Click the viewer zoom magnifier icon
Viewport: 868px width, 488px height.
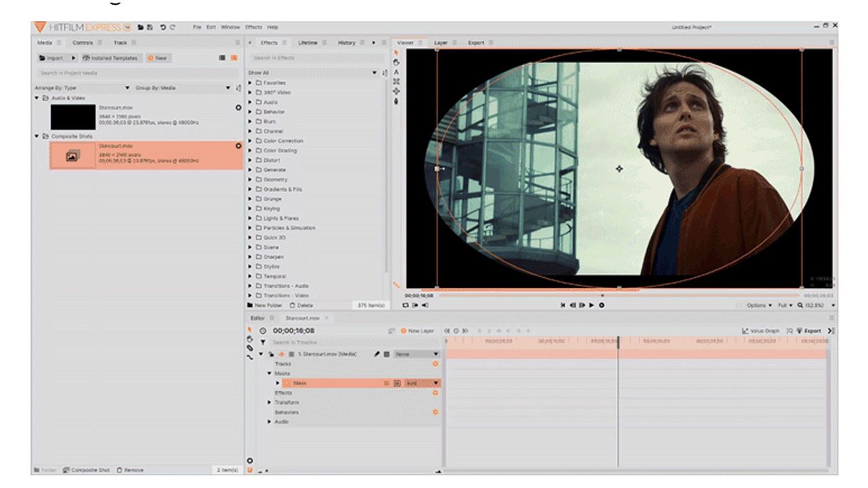pyautogui.click(x=800, y=306)
